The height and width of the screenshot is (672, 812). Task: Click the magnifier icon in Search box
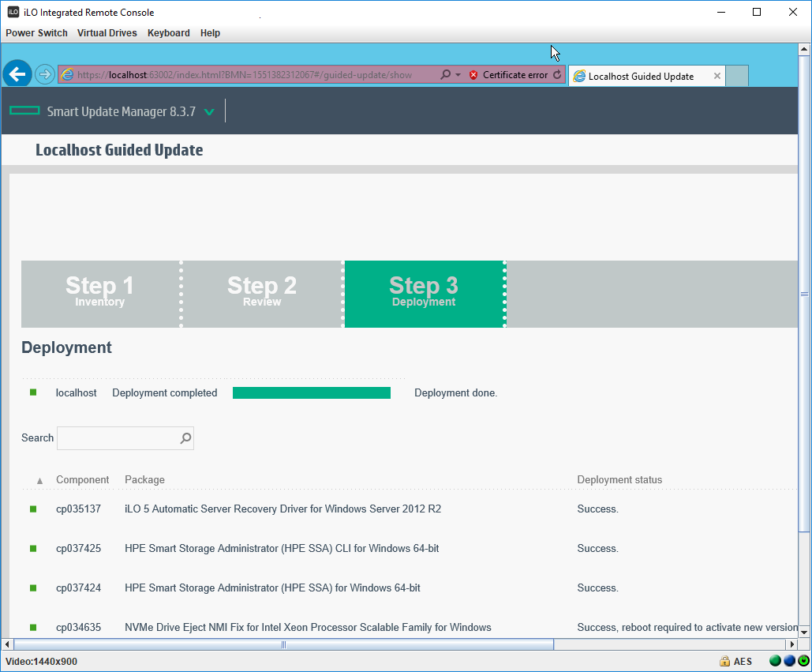click(x=185, y=438)
